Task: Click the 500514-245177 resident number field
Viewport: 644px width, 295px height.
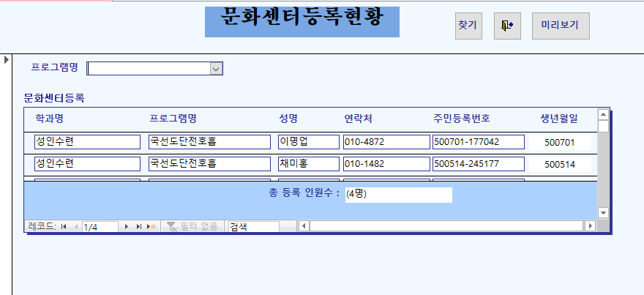Action: 477,163
